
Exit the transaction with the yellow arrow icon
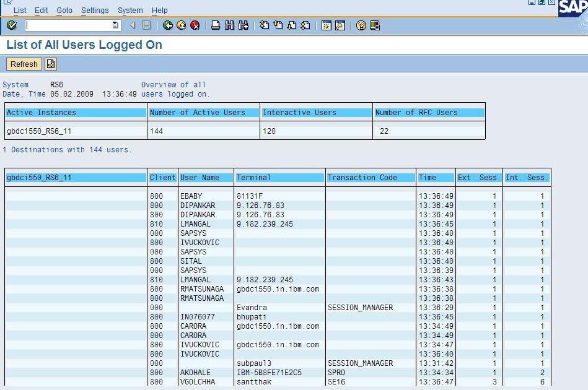click(x=180, y=25)
